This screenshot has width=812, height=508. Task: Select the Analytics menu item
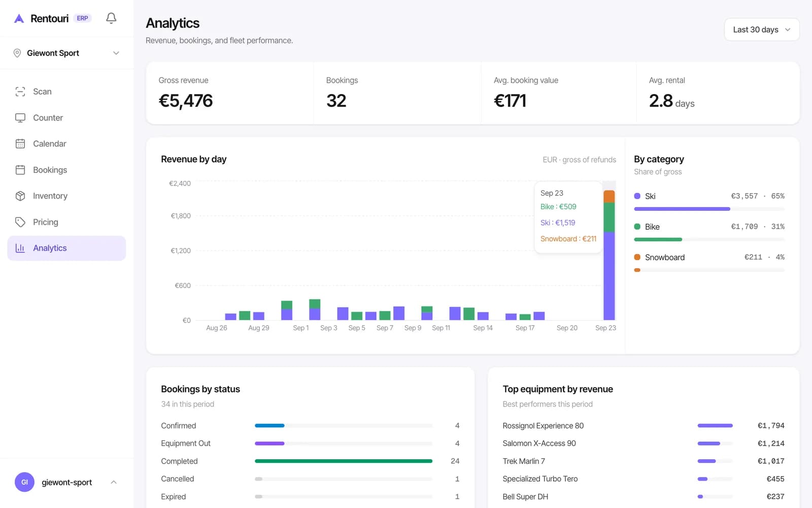[66, 248]
